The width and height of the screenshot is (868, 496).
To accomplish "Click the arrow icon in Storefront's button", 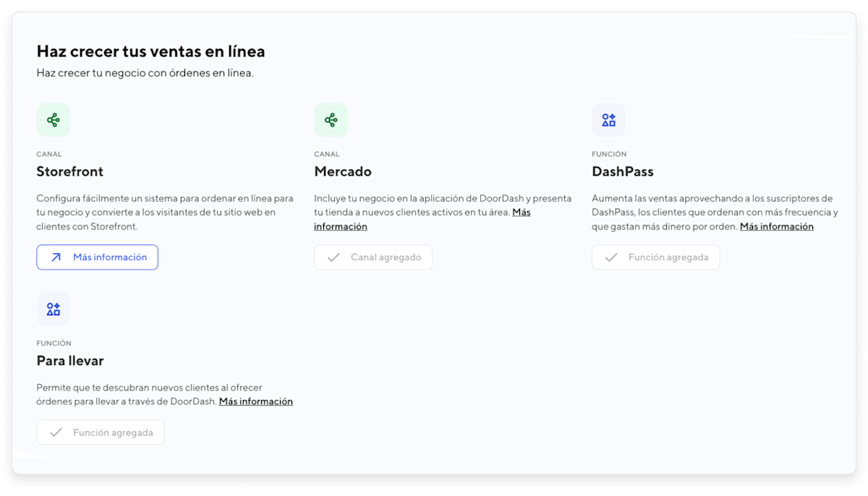I will tap(56, 257).
